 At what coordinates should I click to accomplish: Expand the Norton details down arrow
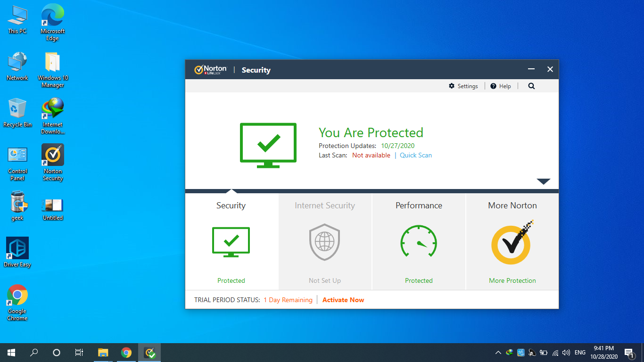point(543,181)
